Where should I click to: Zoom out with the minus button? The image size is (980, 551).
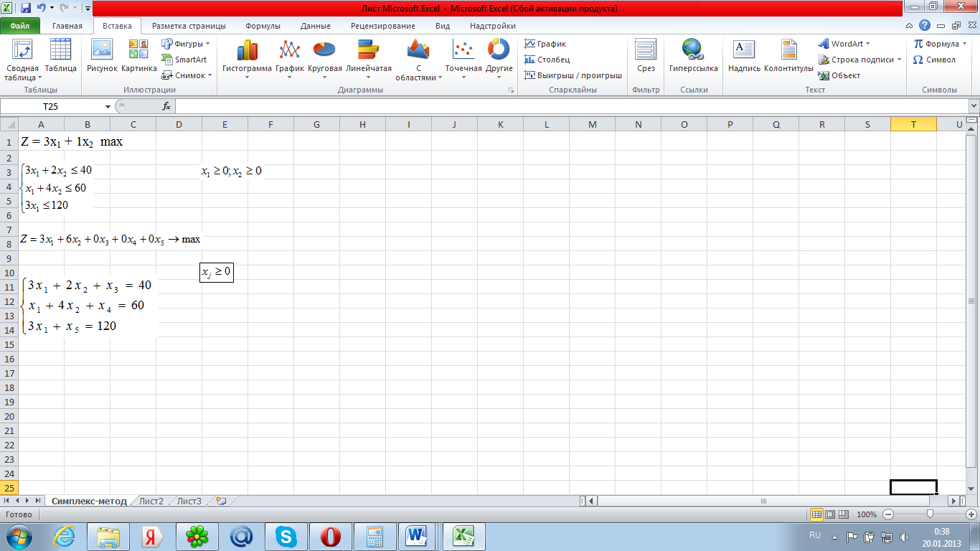click(x=888, y=514)
